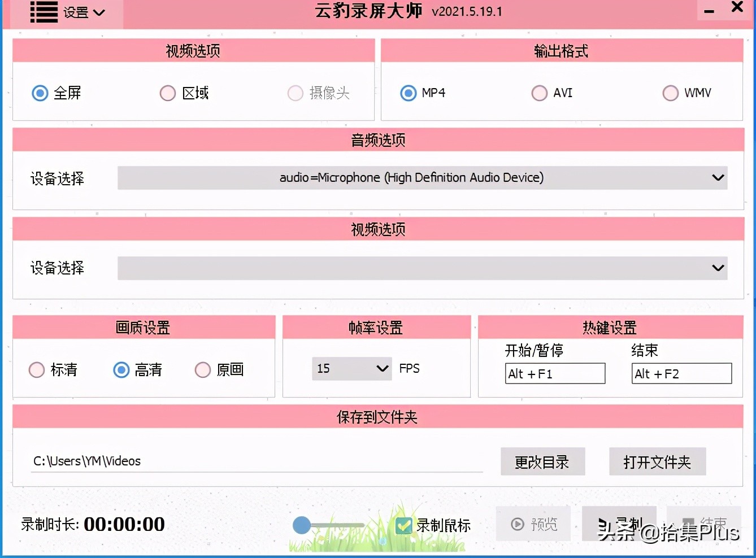Click the 保存到文件夹 section header

378,417
